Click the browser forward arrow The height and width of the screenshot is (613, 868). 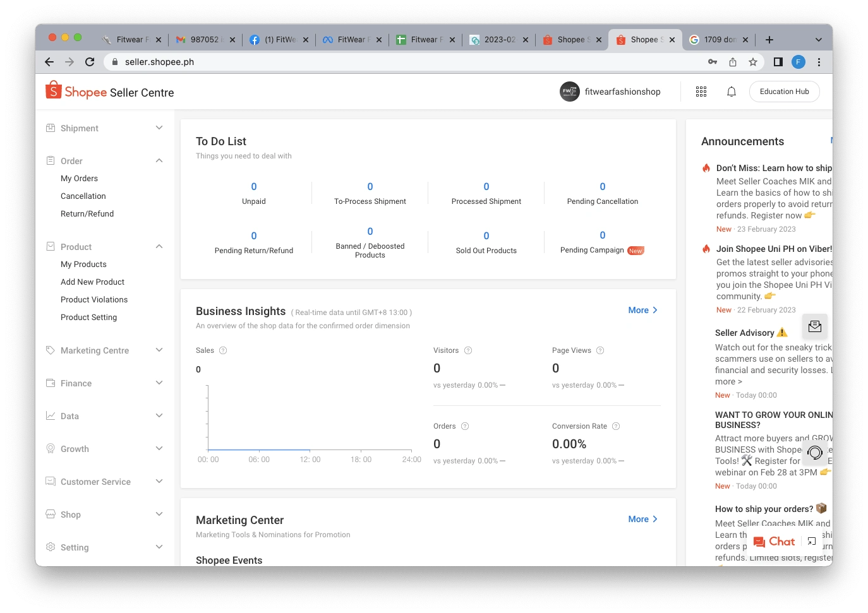(x=69, y=62)
